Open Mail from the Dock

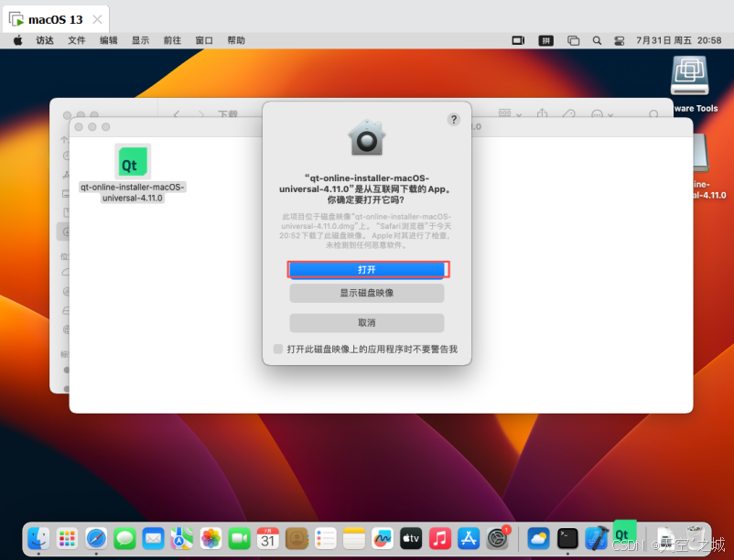pos(153,539)
